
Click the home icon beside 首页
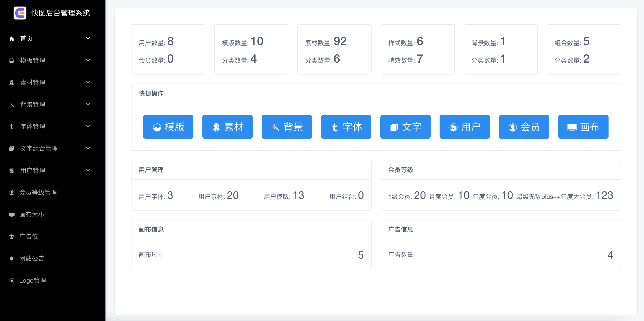point(11,39)
